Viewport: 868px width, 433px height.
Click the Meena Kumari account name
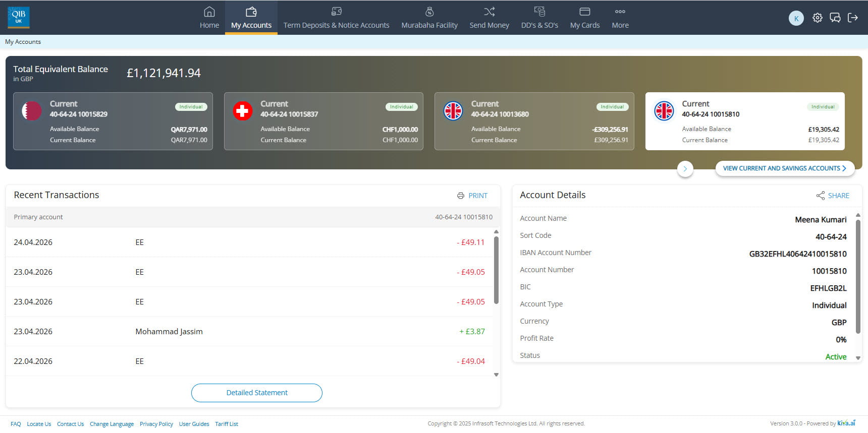[x=821, y=220]
